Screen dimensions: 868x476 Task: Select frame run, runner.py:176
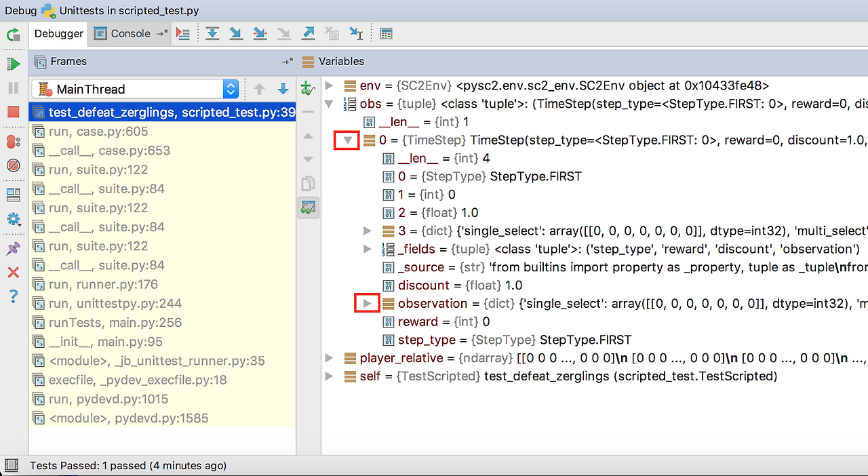click(163, 284)
